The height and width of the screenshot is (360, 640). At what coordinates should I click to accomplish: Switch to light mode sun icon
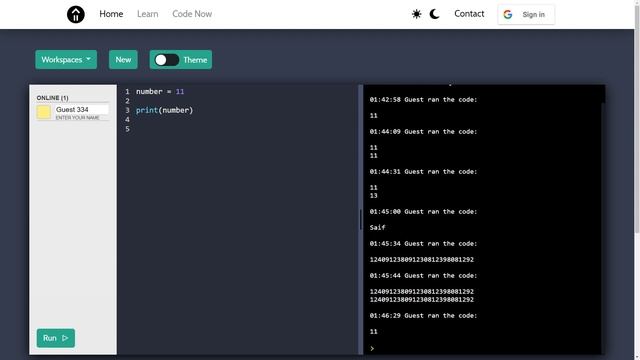coord(416,14)
